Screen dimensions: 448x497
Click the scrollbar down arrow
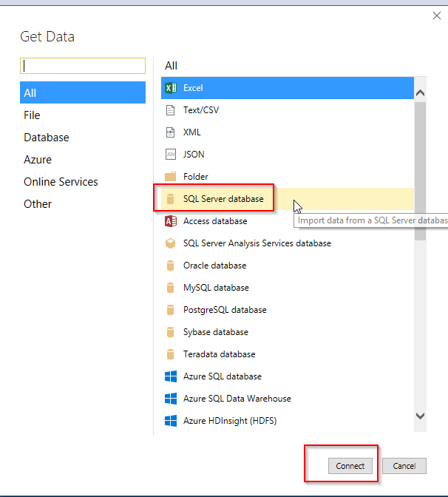(420, 416)
